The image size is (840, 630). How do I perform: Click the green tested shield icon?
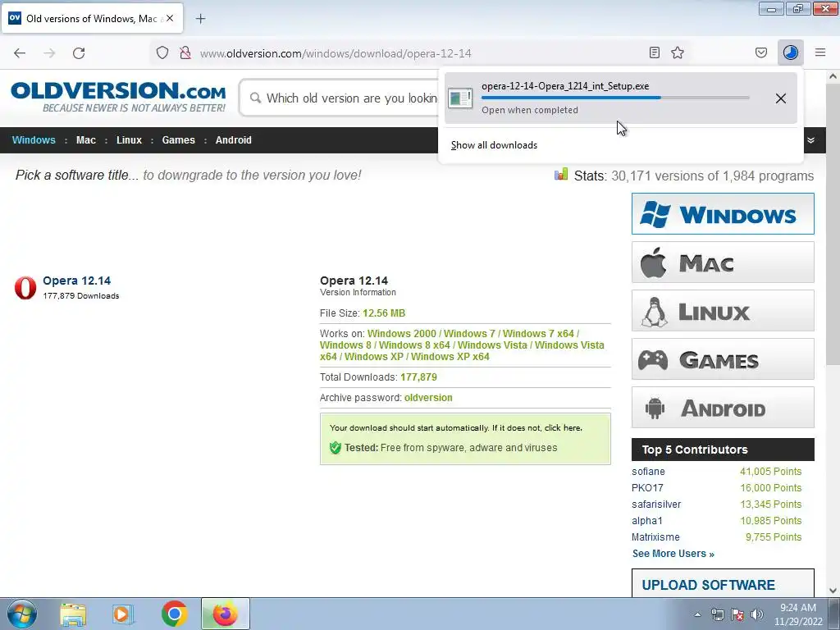[x=336, y=448]
